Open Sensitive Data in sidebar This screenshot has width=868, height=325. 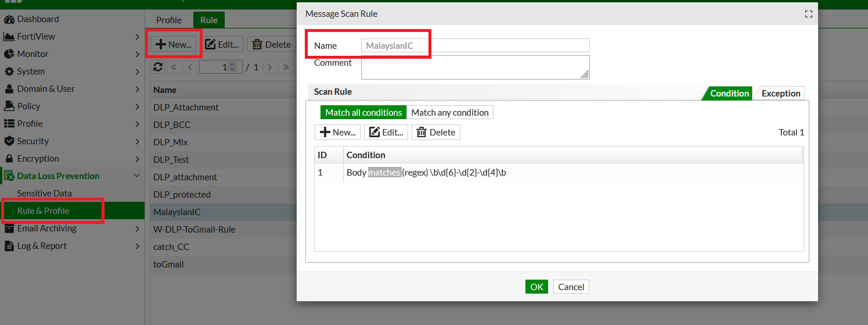pos(45,194)
